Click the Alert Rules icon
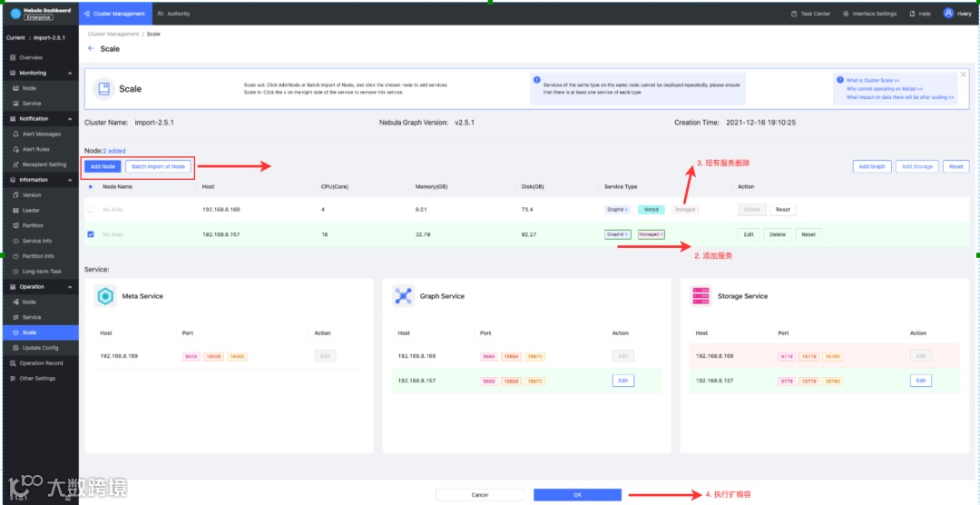Viewport: 980px width, 505px height. click(16, 150)
